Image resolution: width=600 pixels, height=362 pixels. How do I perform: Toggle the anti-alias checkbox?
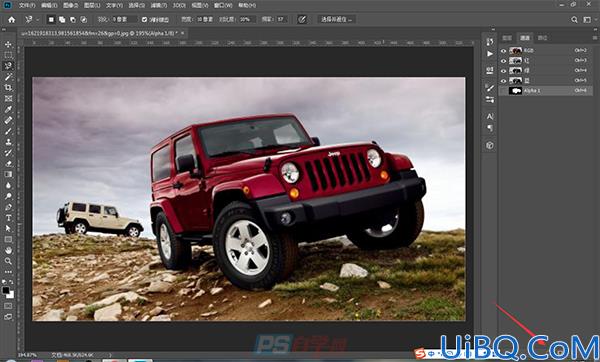(x=144, y=20)
